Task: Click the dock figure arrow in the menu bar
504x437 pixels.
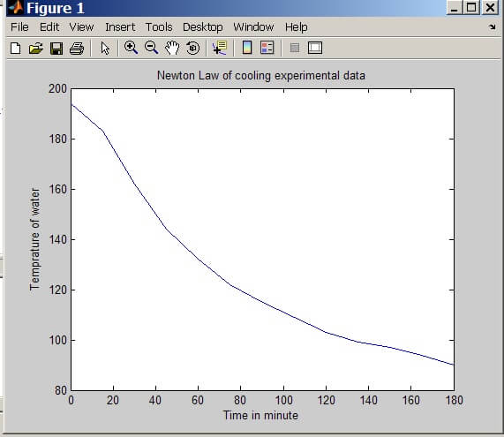Action: (x=493, y=27)
